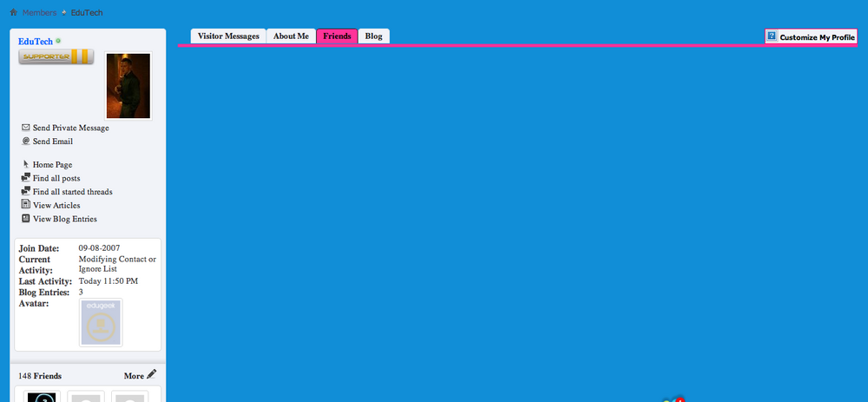This screenshot has width=868, height=402.
Task: Switch to the About Me tab
Action: (291, 36)
